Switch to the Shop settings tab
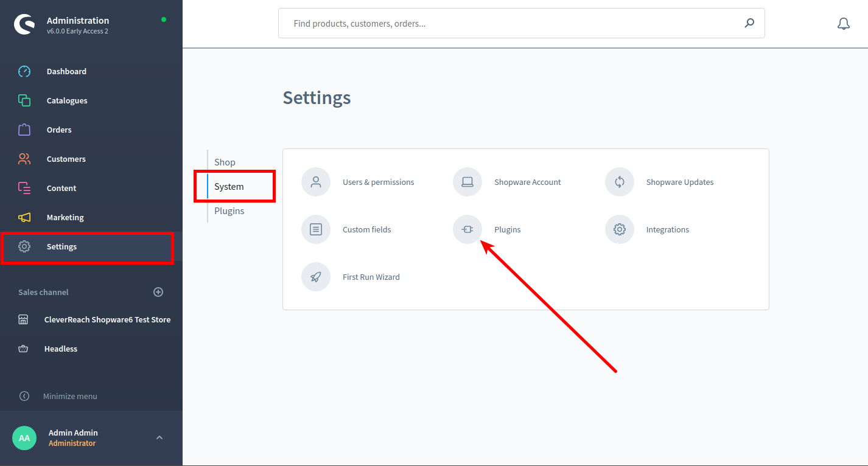This screenshot has height=466, width=868. click(x=225, y=162)
